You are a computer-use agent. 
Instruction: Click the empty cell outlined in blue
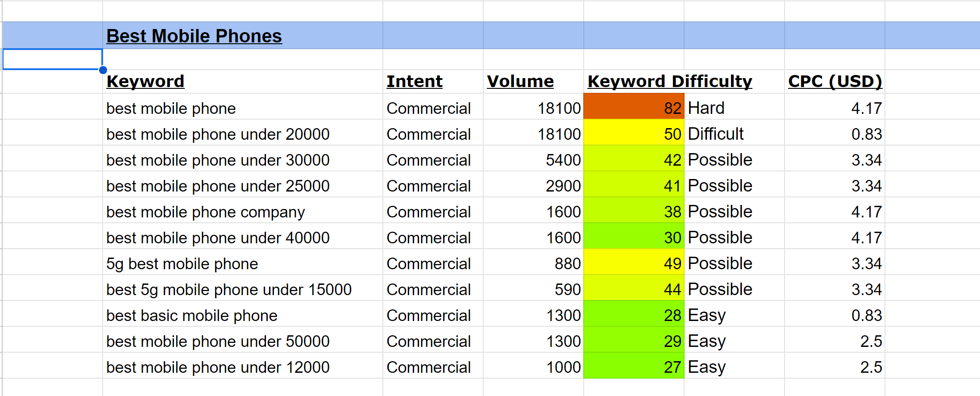(52, 59)
